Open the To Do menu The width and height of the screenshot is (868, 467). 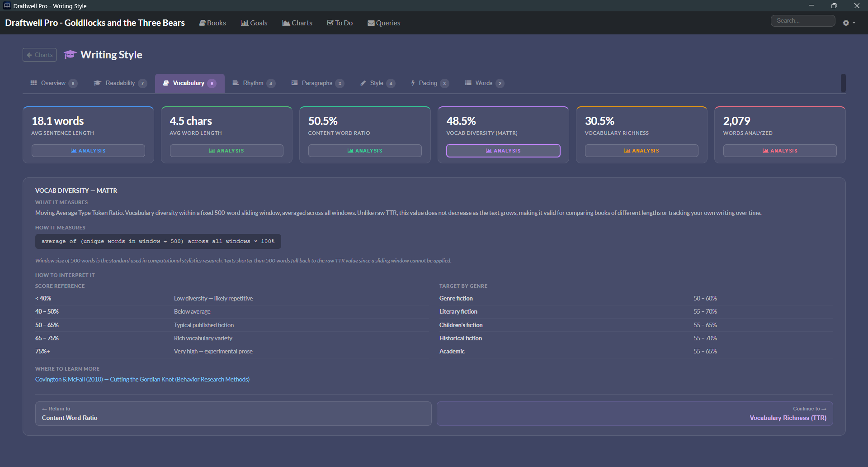[340, 23]
